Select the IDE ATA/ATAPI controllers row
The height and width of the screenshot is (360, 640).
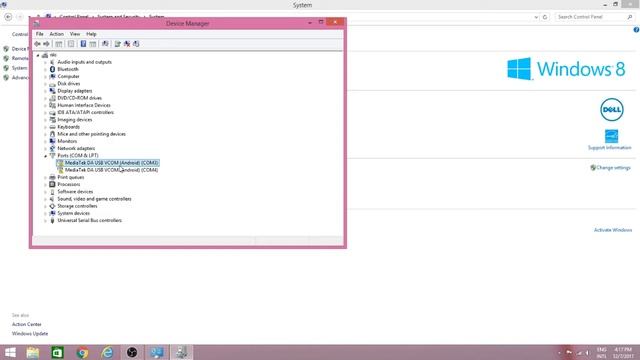tap(85, 113)
